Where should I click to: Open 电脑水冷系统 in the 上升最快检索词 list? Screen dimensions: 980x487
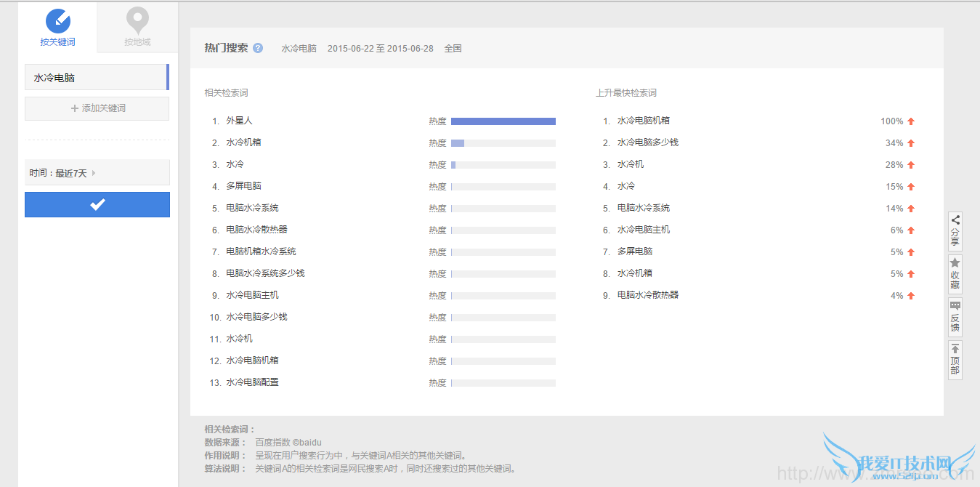[644, 208]
